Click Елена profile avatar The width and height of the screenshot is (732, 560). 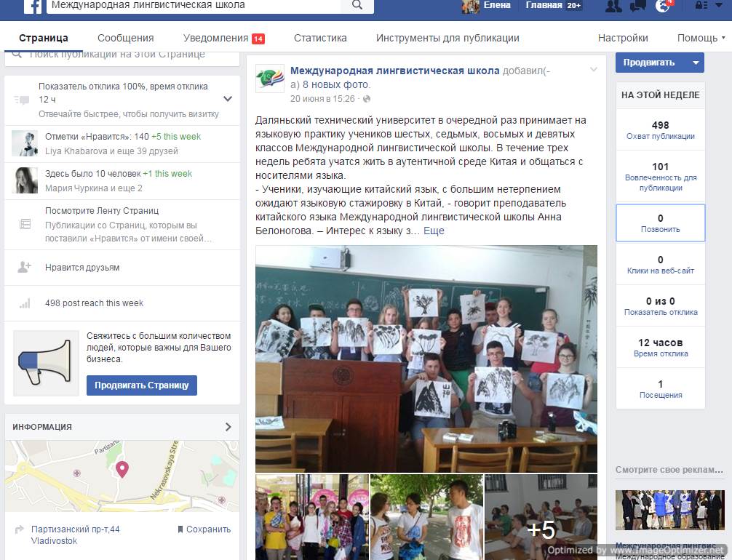point(470,6)
